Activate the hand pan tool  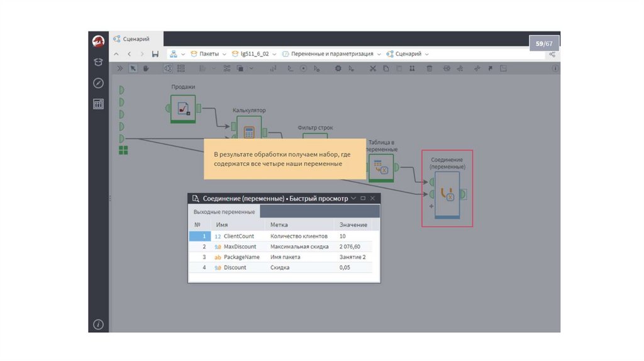[146, 69]
